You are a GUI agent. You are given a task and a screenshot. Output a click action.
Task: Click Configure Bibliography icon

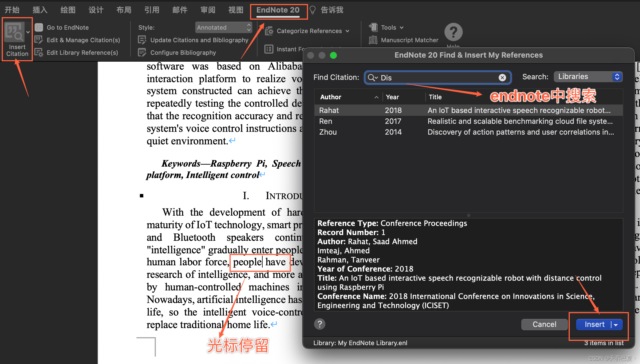tap(142, 52)
